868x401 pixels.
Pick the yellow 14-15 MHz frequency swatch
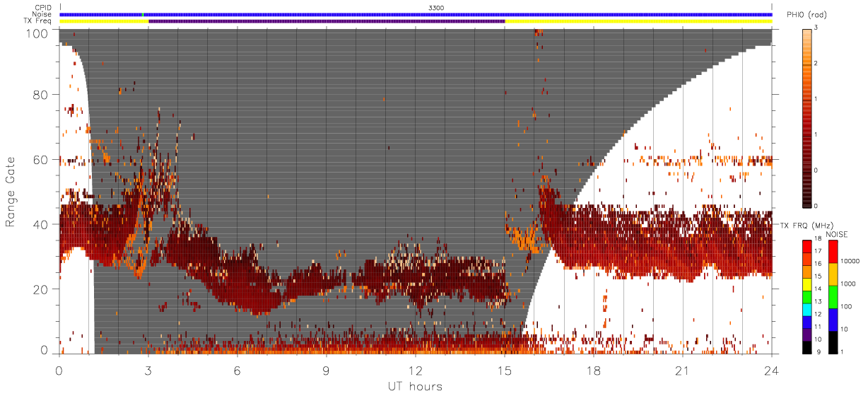pos(807,284)
